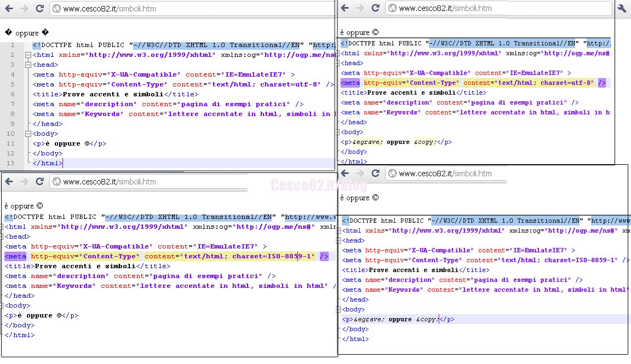Click the garbled '� oppure �' page text
The image size is (631, 364).
pos(27,33)
